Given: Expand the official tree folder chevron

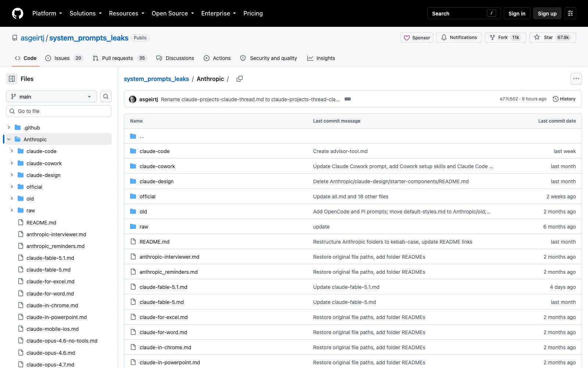Looking at the screenshot, I should [12, 187].
